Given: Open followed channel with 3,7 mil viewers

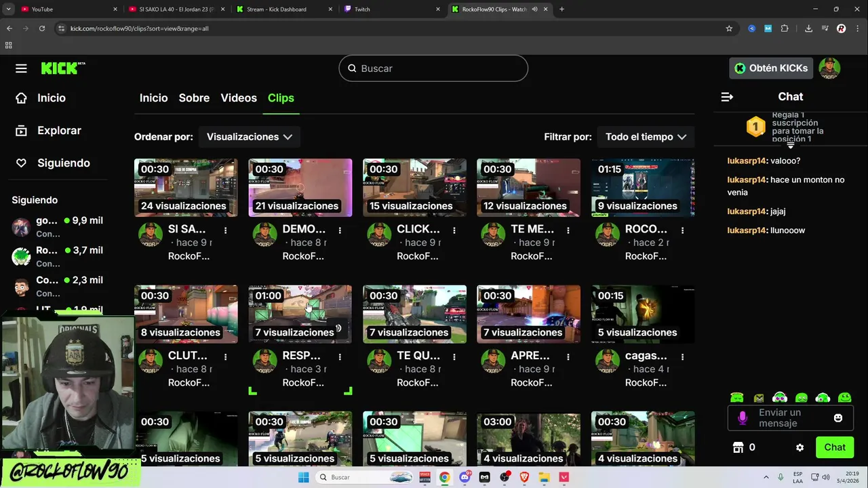Looking at the screenshot, I should click(x=58, y=257).
